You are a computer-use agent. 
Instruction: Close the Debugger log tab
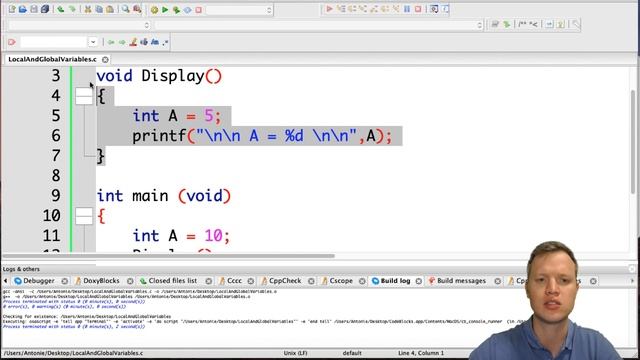[x=64, y=281]
